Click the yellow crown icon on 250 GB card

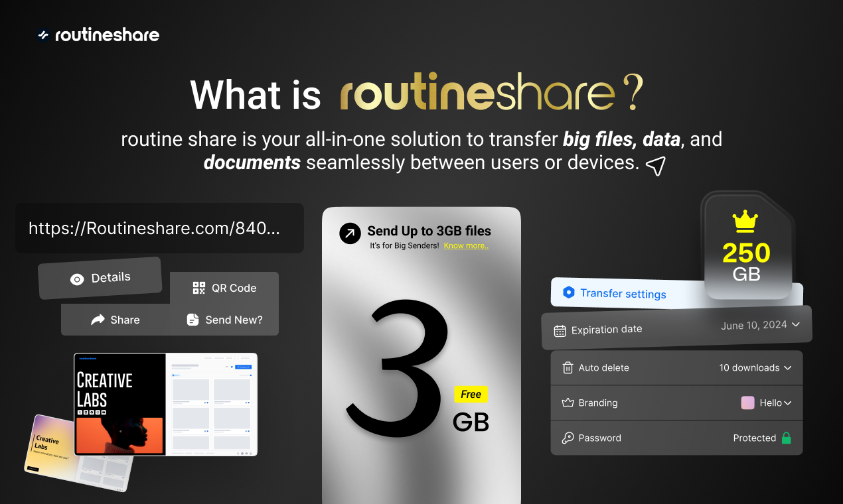click(x=746, y=221)
